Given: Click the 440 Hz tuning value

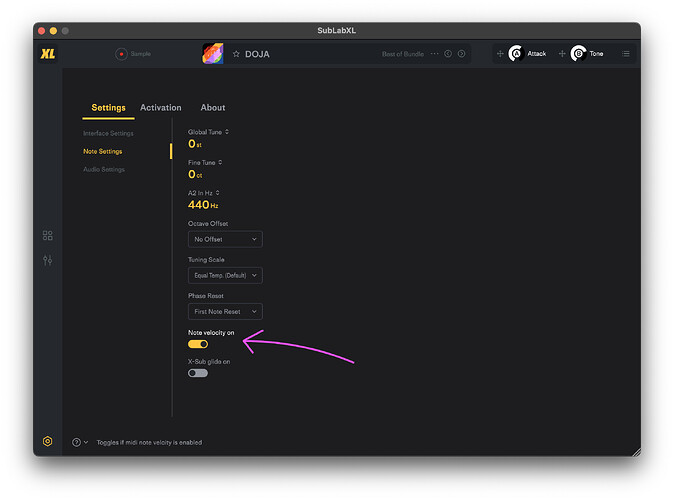Looking at the screenshot, I should tap(203, 205).
